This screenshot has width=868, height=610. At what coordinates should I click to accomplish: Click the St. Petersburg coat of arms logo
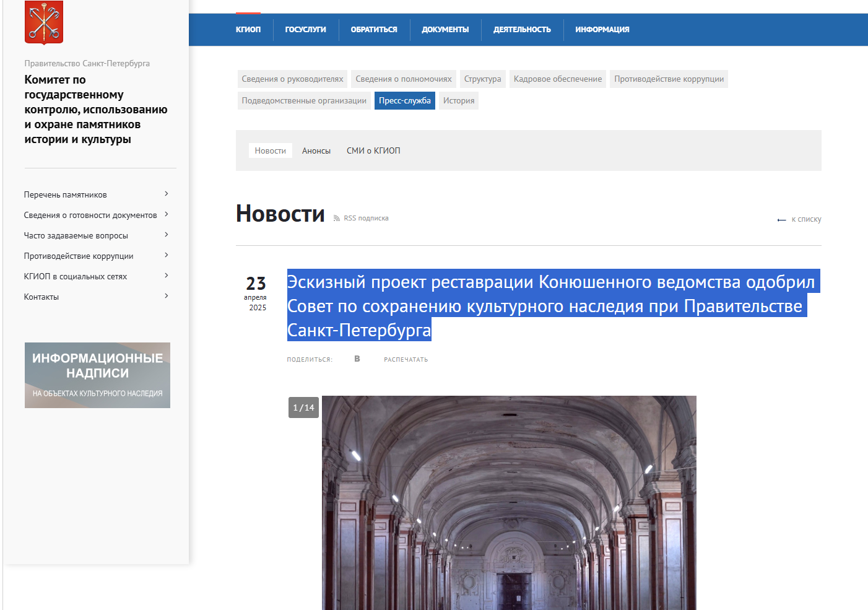pyautogui.click(x=44, y=22)
